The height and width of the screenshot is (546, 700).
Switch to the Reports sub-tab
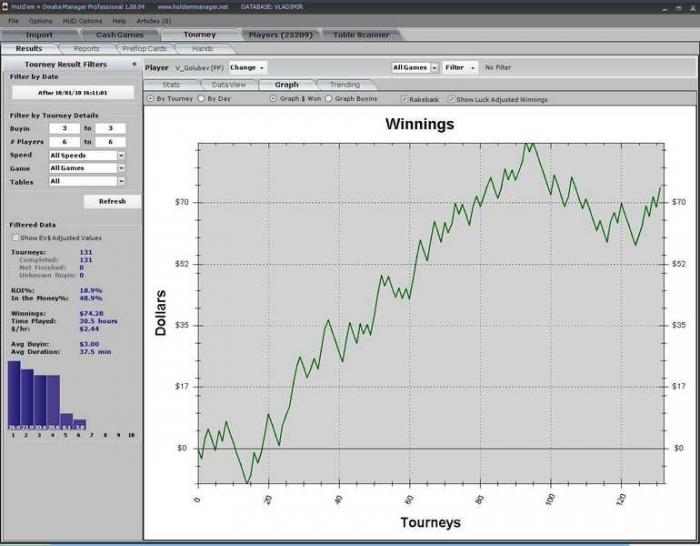click(87, 49)
